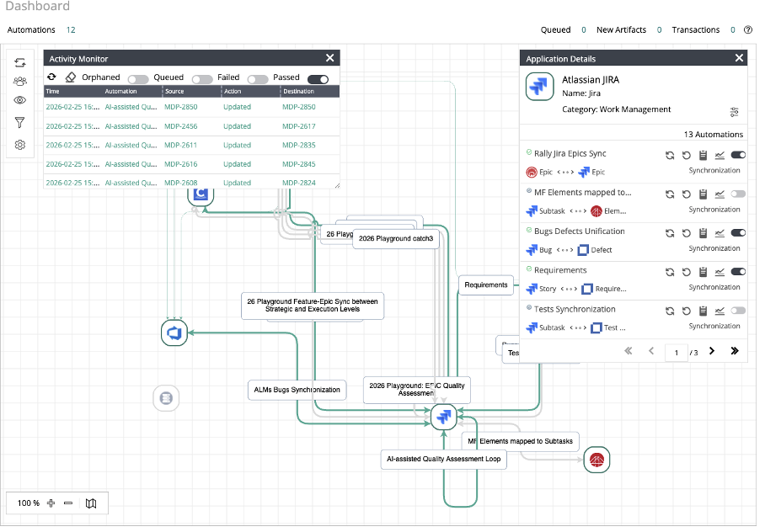
Task: Click the Automations count 12
Action: point(71,30)
